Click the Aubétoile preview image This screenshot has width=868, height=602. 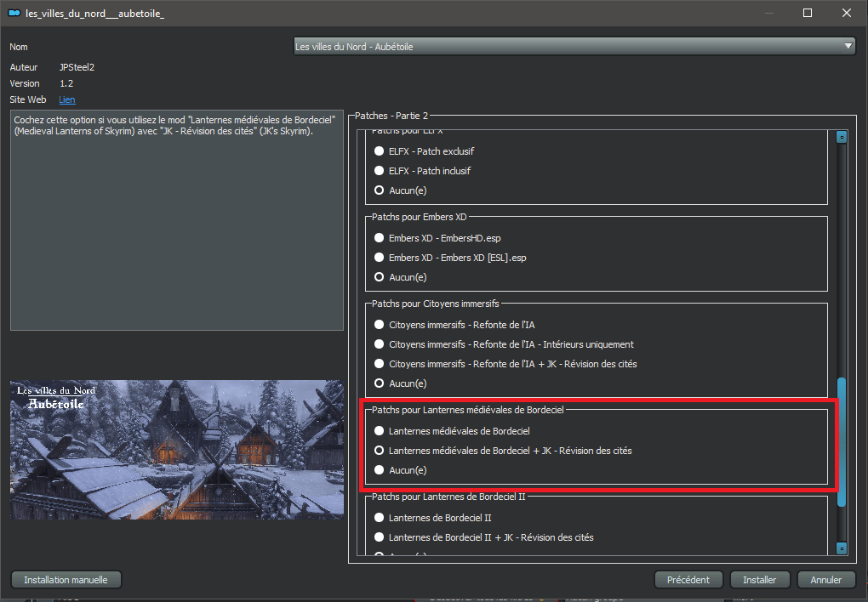[177, 449]
